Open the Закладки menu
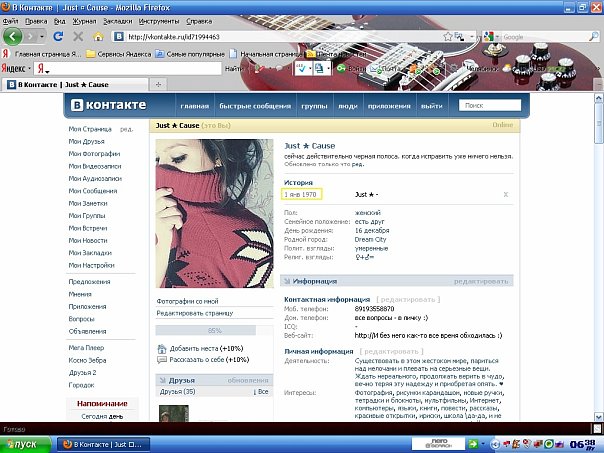This screenshot has height=453, width=604. [118, 21]
